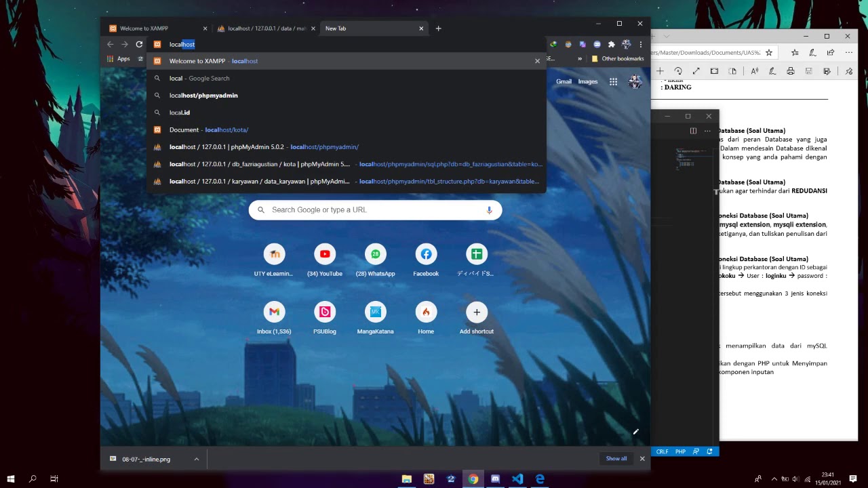Open Edge favorites list

pos(794,52)
